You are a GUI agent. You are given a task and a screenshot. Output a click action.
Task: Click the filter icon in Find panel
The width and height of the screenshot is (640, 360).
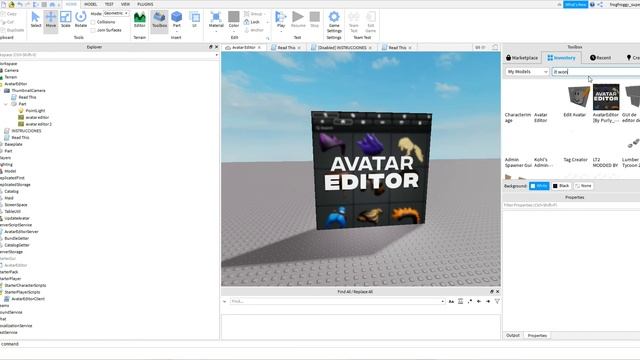click(x=497, y=301)
